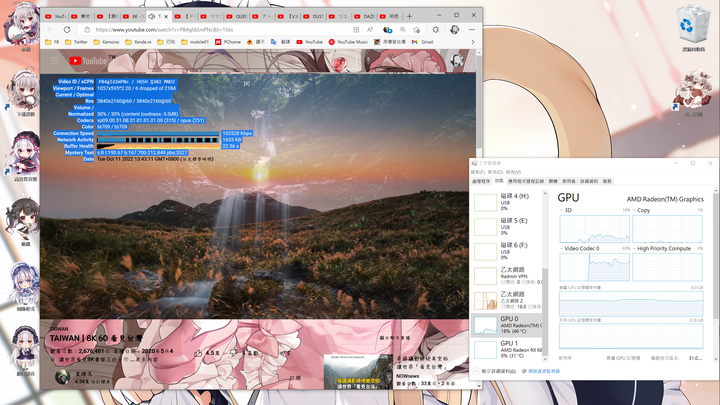Open the Twitter bookmarks folder
This screenshot has width=720, height=405.
[76, 42]
